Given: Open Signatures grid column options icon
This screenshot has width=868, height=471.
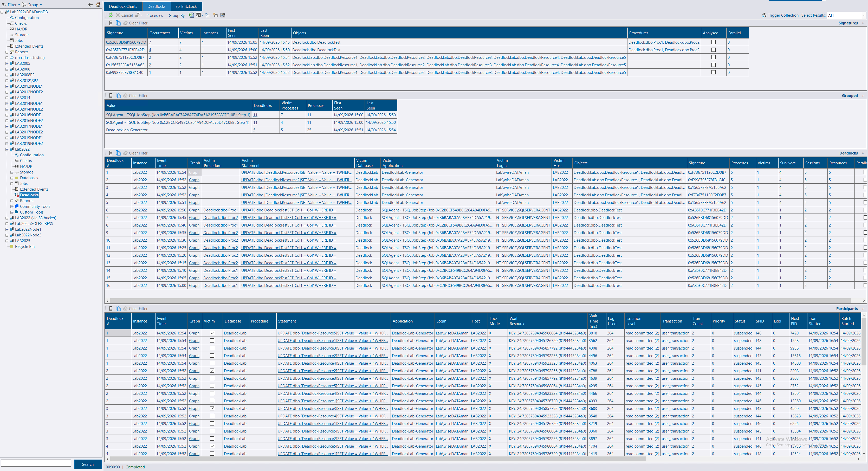Looking at the screenshot, I should click(x=111, y=23).
